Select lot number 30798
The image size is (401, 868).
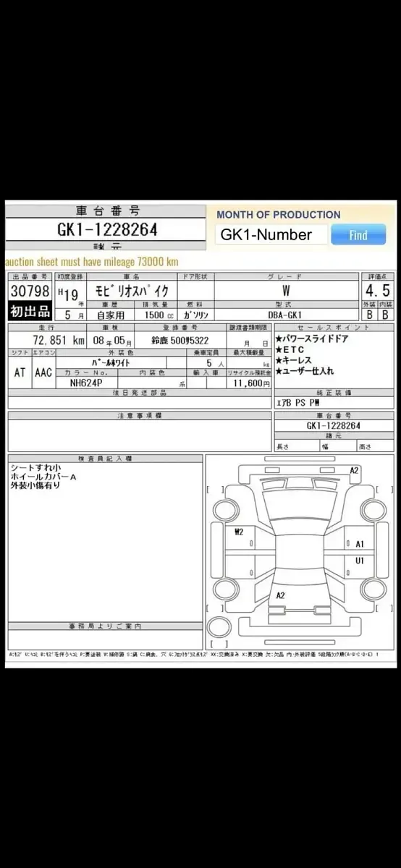[30, 292]
